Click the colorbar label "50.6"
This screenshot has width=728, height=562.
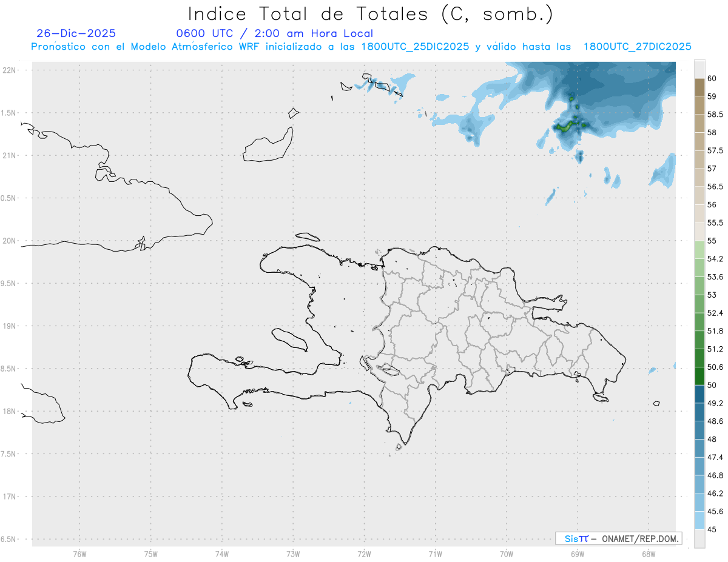click(x=715, y=367)
